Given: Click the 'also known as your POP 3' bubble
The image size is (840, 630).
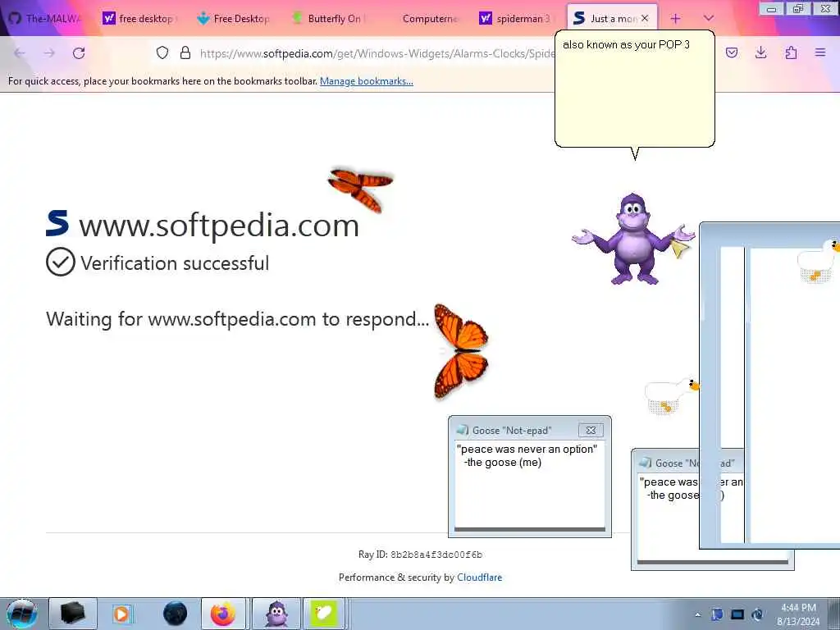Looking at the screenshot, I should pos(635,89).
